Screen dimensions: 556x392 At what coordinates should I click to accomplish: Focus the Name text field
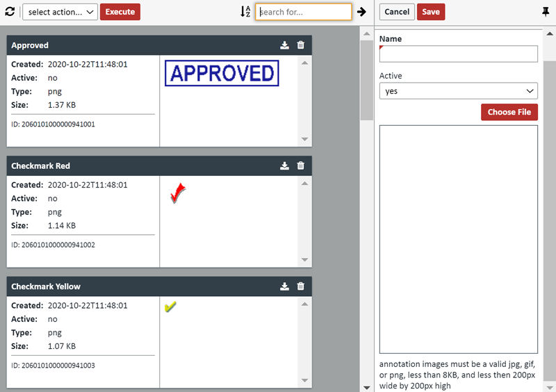click(458, 54)
